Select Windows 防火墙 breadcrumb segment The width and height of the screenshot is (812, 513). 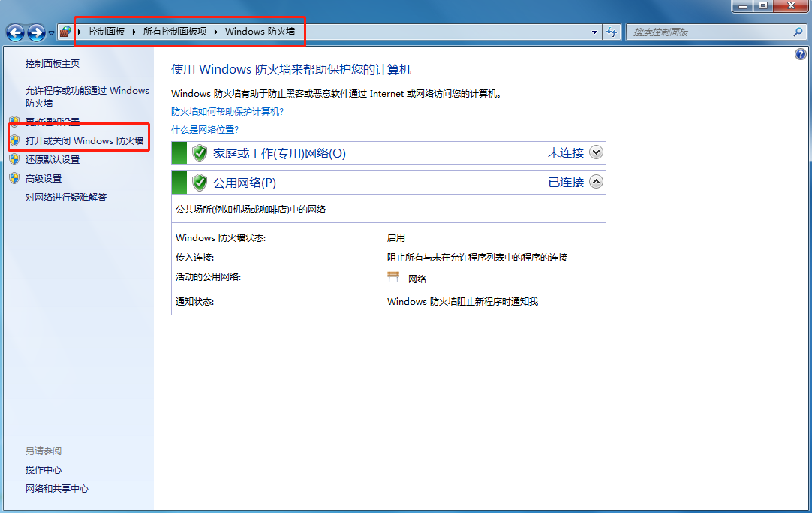[x=260, y=32]
